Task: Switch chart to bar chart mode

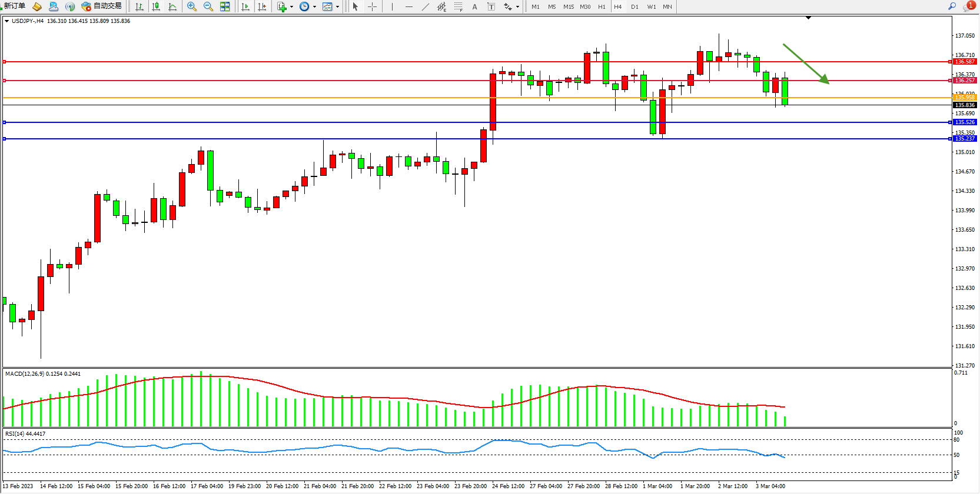Action: [x=139, y=7]
